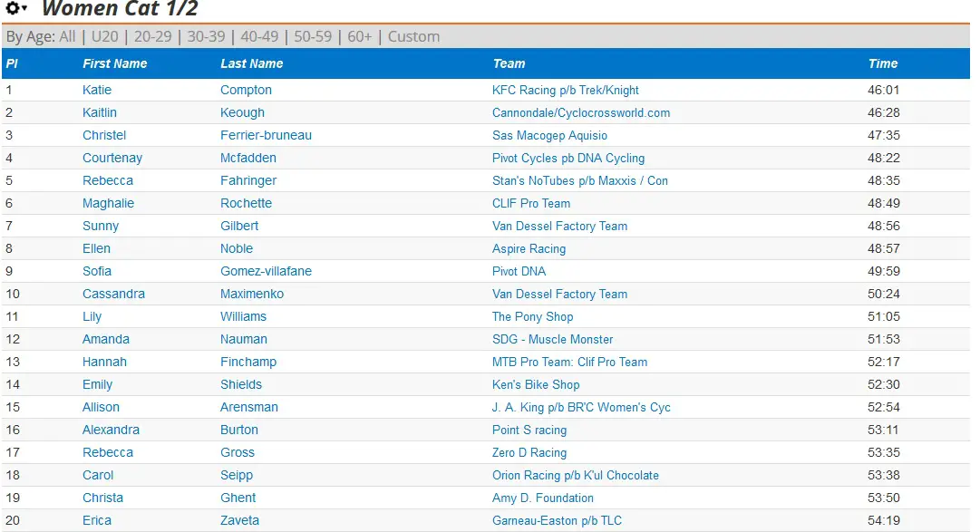Image resolution: width=980 pixels, height=532 pixels.
Task: Open Aspire Racing team link
Action: [x=529, y=248]
